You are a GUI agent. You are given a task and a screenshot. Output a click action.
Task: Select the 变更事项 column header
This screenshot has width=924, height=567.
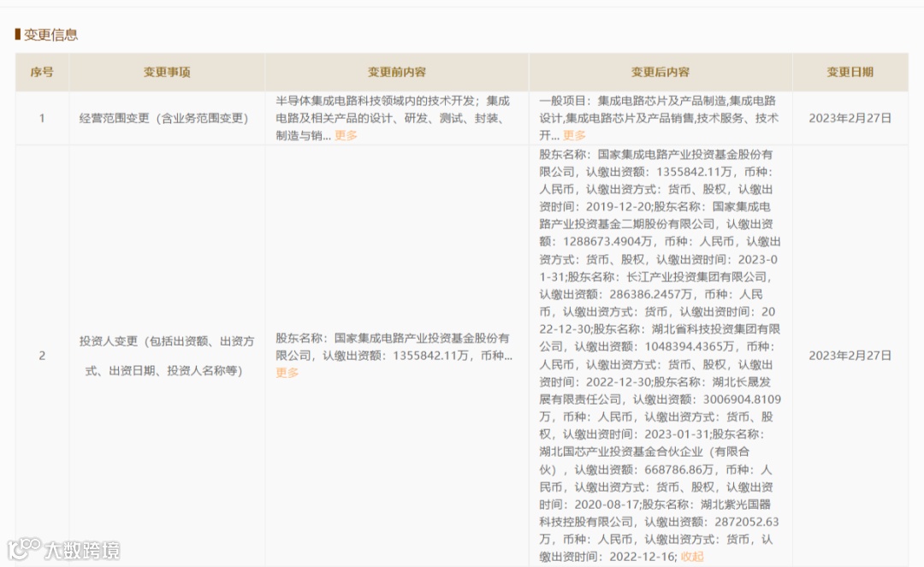167,72
